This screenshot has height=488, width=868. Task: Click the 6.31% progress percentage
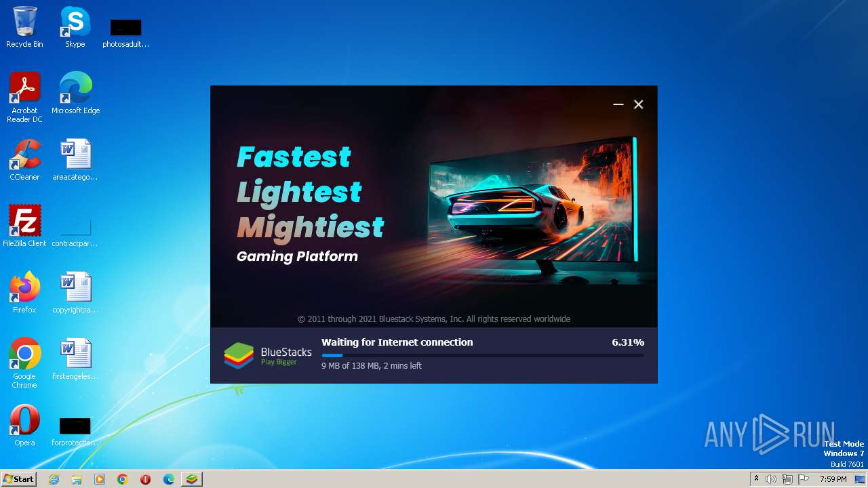tap(628, 342)
